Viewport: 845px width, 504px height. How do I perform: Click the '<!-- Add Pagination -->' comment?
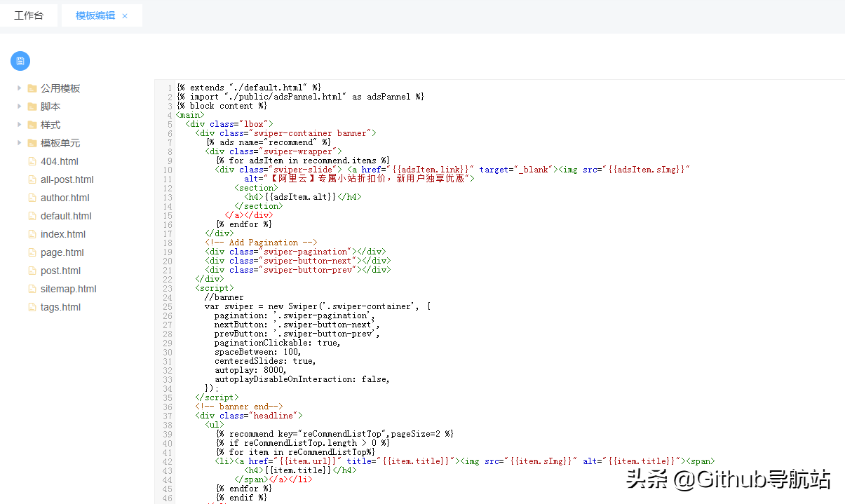pos(261,243)
